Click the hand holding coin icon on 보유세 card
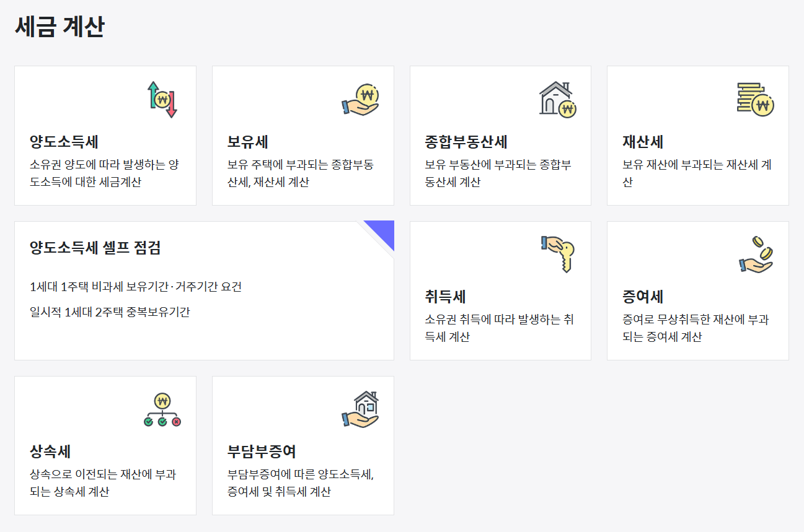 pos(359,100)
